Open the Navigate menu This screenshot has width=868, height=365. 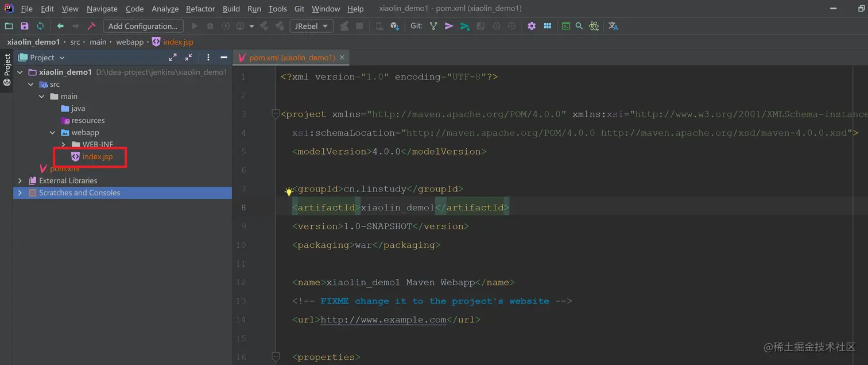click(x=102, y=9)
